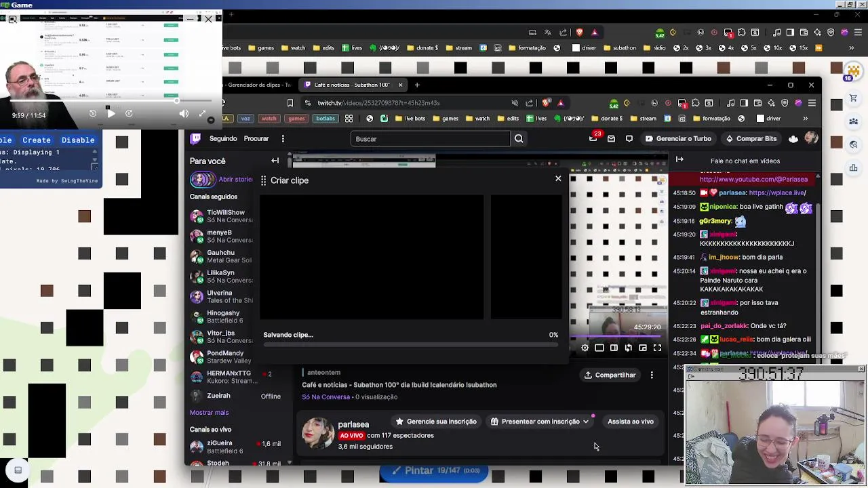
Task: Click the overlay video seek bar
Action: click(x=111, y=101)
